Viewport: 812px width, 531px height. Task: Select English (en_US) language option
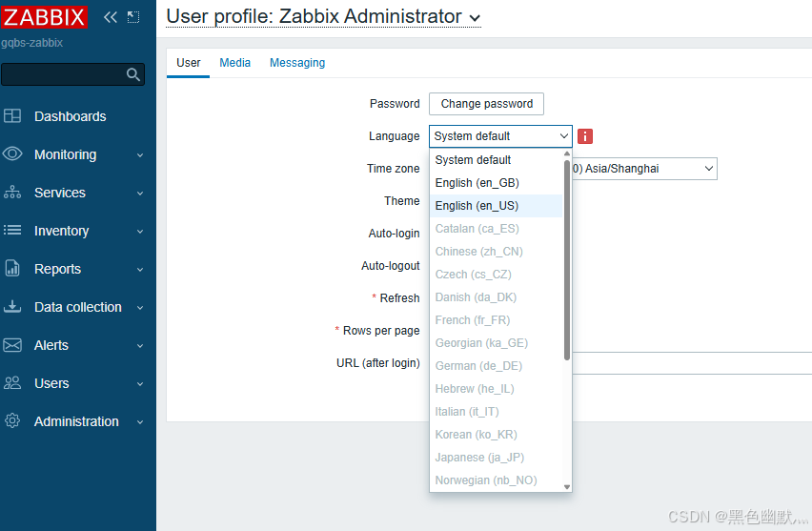(497, 206)
